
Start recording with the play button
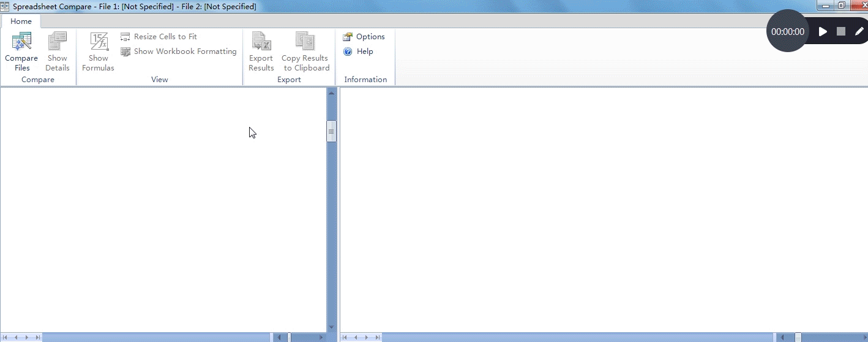tap(823, 31)
